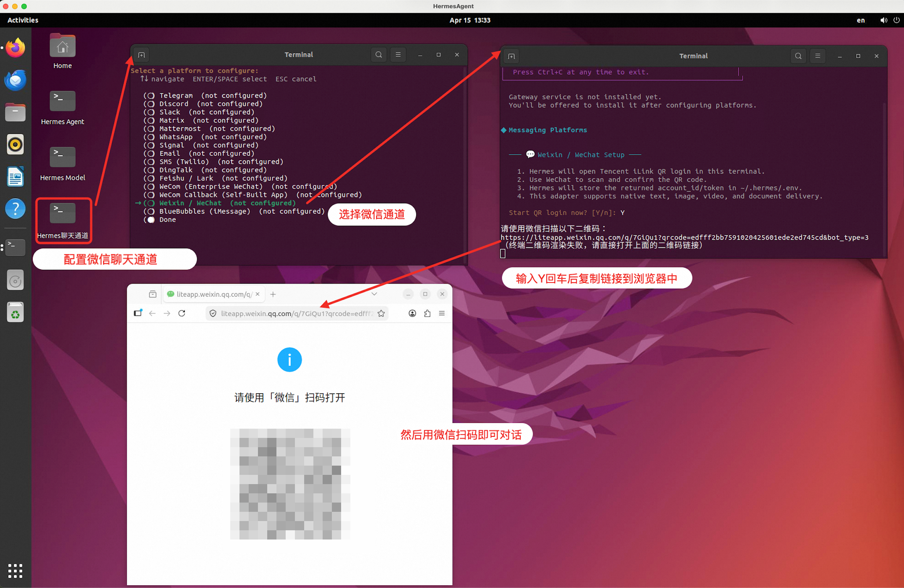Open Rhythmbox from the dock
This screenshot has width=904, height=588.
(x=15, y=145)
